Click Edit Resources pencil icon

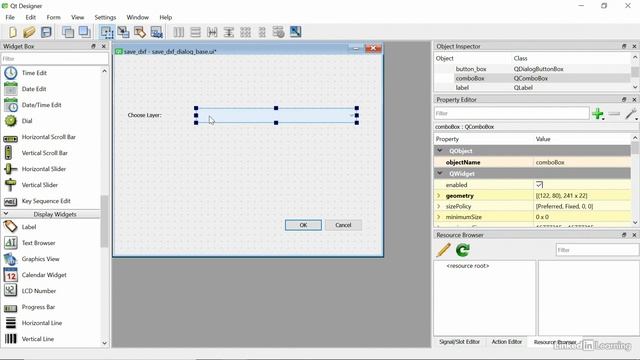tap(443, 250)
